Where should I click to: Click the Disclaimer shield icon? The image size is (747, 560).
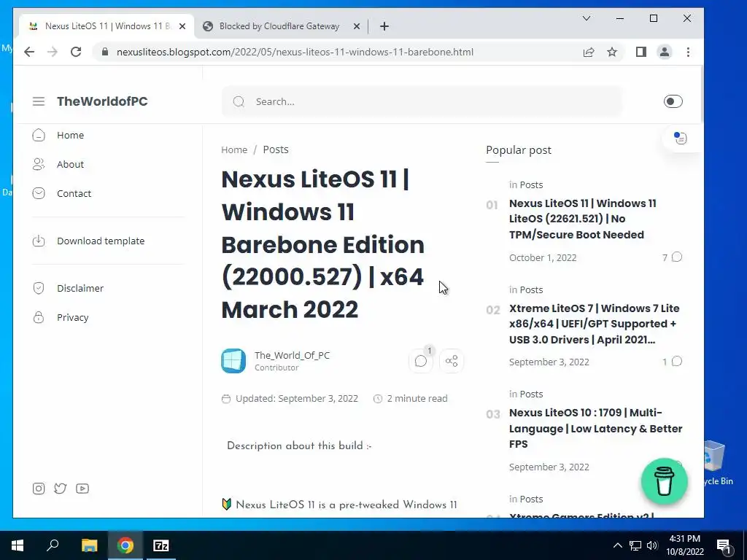39,288
